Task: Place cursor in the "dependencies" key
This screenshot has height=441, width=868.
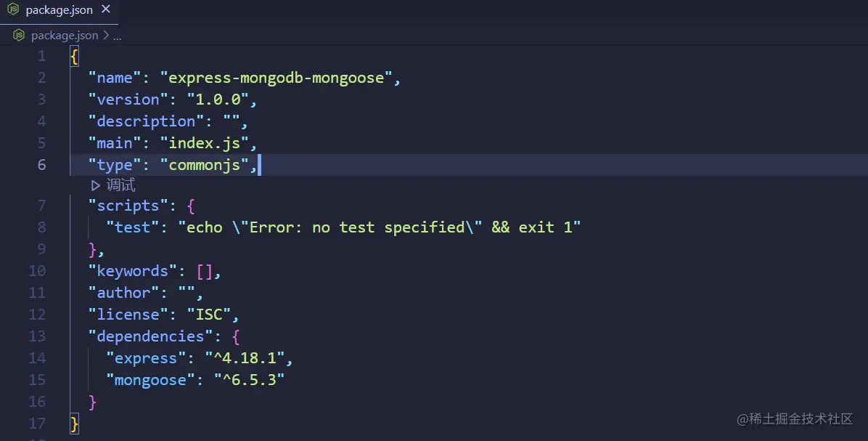Action: point(150,336)
